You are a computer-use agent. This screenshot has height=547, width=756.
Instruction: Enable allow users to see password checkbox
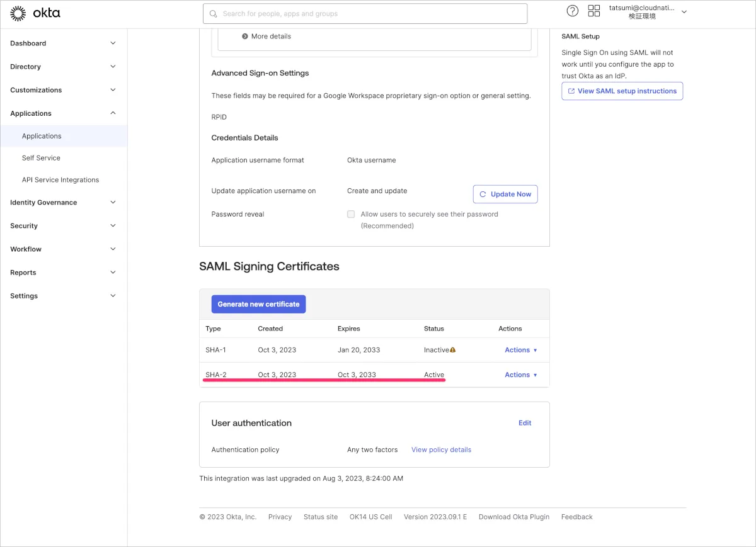(x=351, y=214)
